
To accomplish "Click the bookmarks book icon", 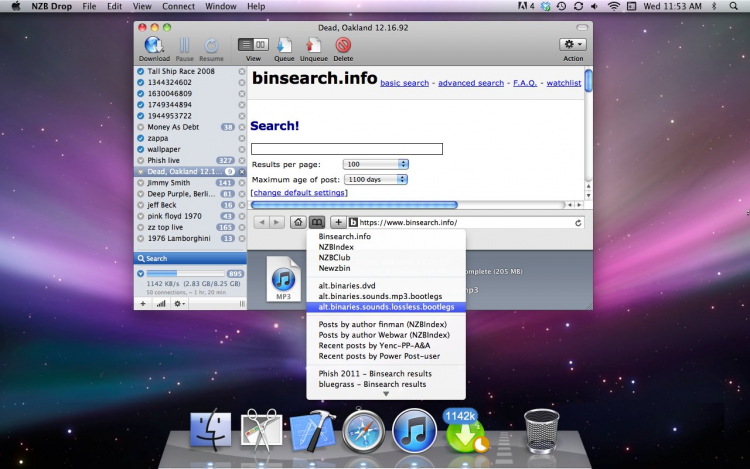I will coord(317,222).
